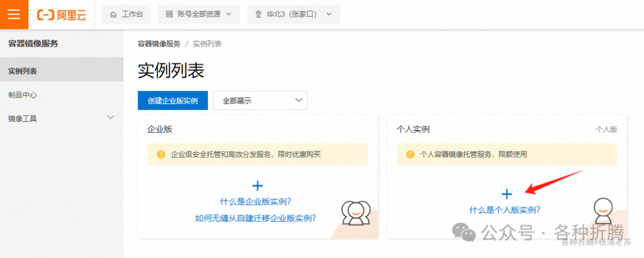The image size is (644, 258).
Task: Click 容器镜像服务 in the breadcrumb
Action: click(x=159, y=44)
